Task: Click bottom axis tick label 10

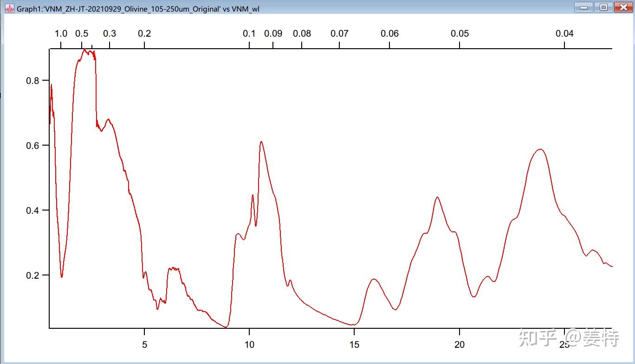Action: point(249,345)
